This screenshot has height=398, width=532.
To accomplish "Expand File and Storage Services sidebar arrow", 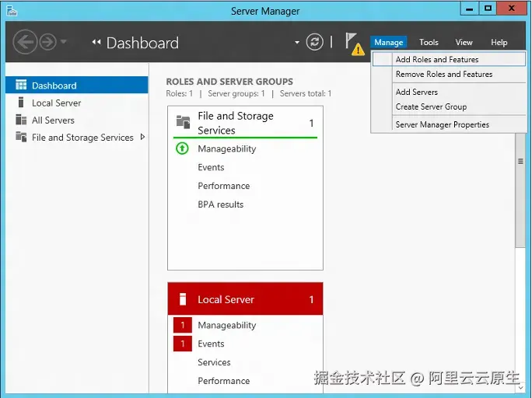I will pyautogui.click(x=142, y=137).
